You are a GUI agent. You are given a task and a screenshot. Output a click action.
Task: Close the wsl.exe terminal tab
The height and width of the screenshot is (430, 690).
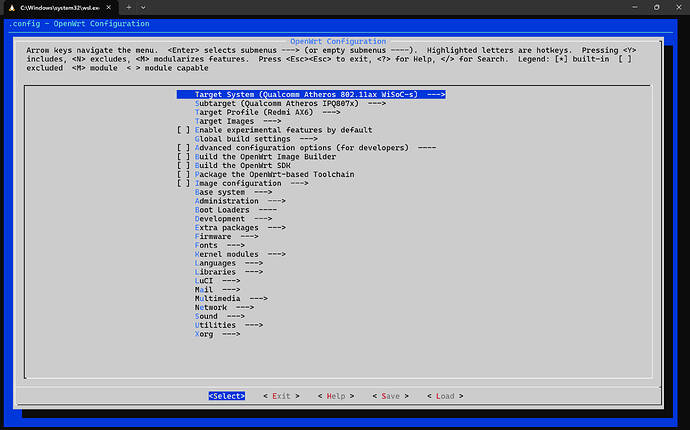108,7
